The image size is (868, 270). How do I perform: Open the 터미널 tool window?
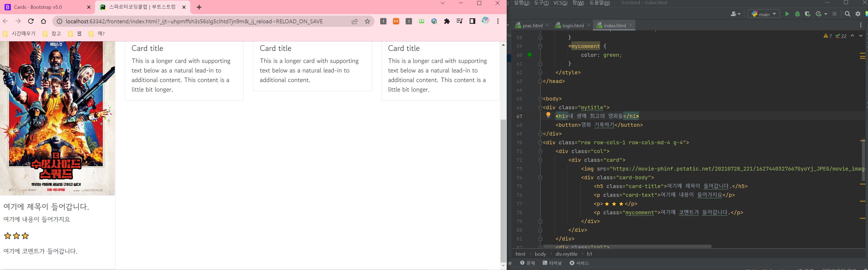pyautogui.click(x=552, y=263)
